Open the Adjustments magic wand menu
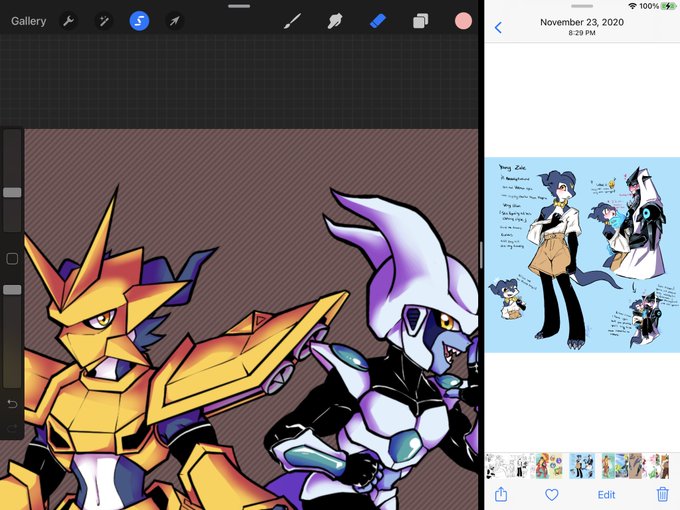680x510 pixels. coord(104,21)
